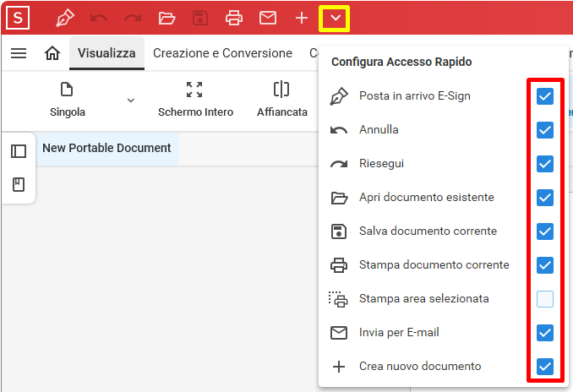Click the Singola view label
The width and height of the screenshot is (573, 392).
tap(68, 112)
